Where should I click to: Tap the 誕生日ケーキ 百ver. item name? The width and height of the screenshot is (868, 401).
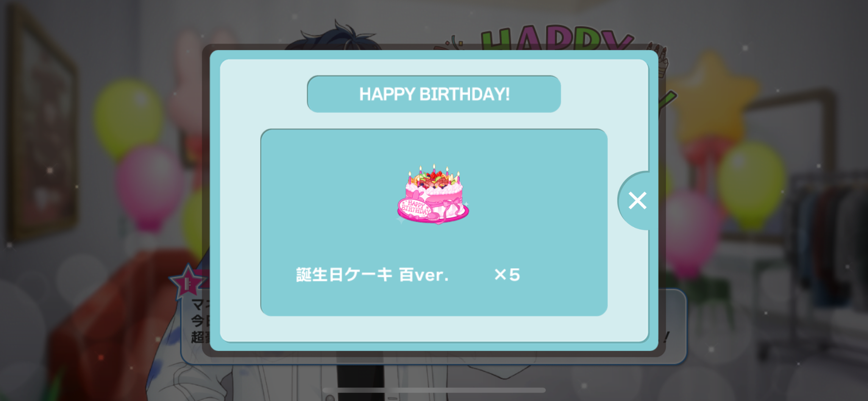(372, 275)
